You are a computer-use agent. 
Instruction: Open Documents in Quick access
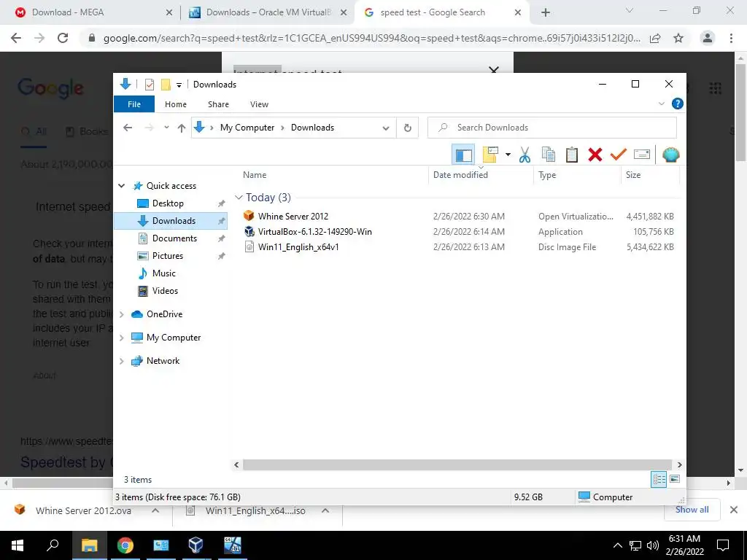click(174, 238)
